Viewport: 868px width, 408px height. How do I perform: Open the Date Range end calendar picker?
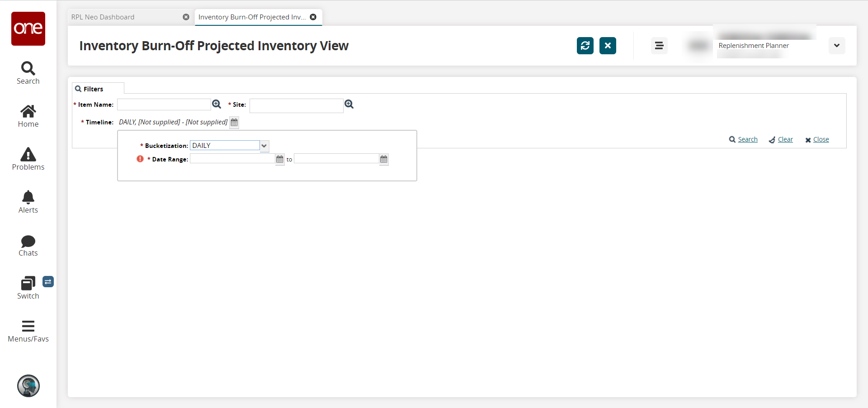point(384,159)
